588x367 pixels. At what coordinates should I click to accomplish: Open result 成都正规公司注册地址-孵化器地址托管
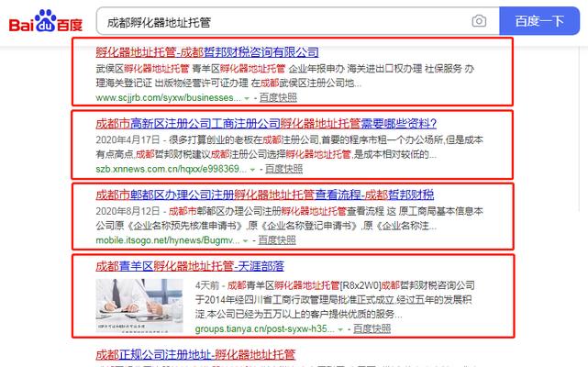click(195, 354)
